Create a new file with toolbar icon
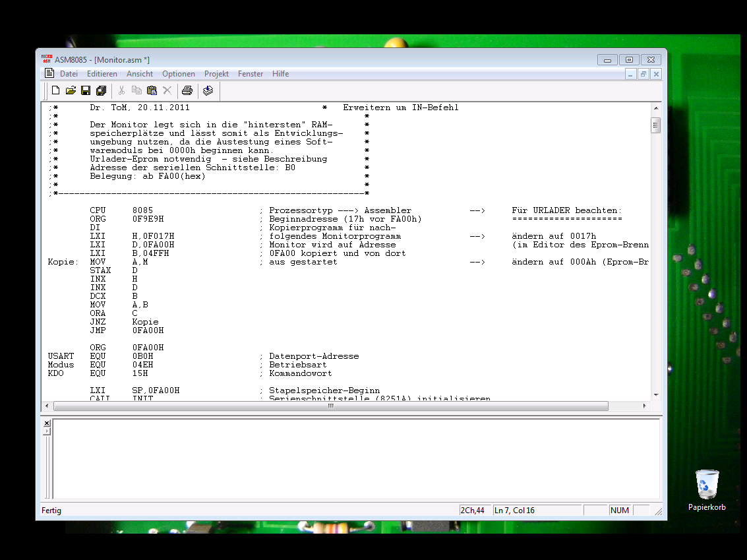 pos(56,90)
